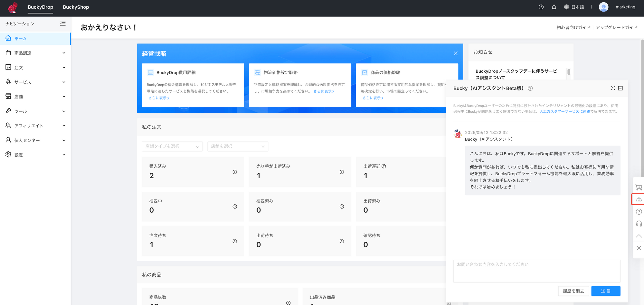The height and width of the screenshot is (305, 644).
Task: Collapse the navigation sidebar icon
Action: (x=63, y=23)
